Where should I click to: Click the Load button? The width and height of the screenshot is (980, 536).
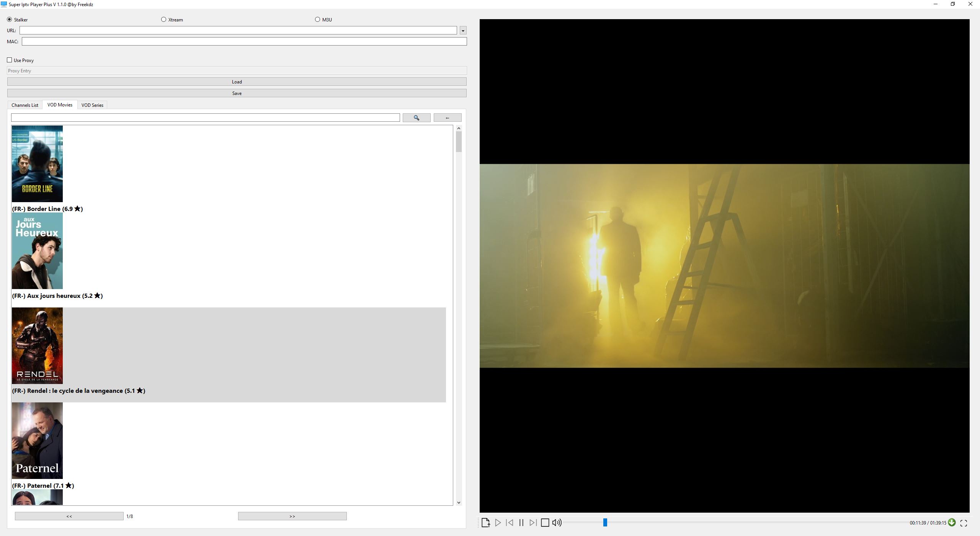[x=237, y=82]
